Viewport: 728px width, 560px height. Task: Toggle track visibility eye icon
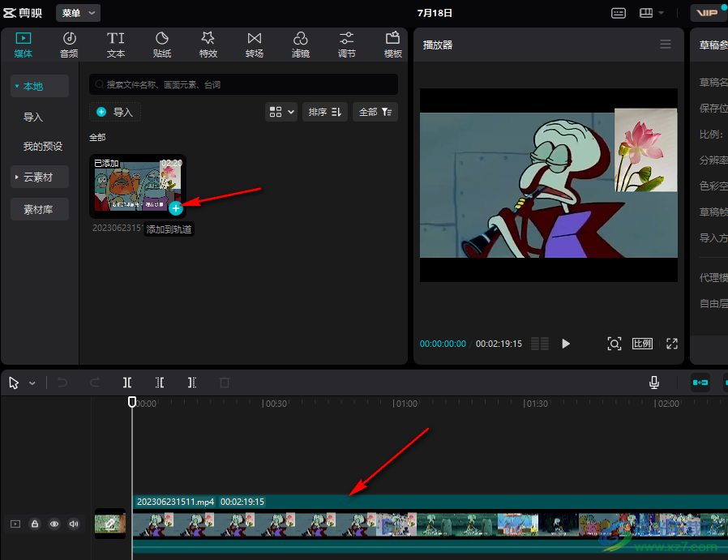click(54, 524)
